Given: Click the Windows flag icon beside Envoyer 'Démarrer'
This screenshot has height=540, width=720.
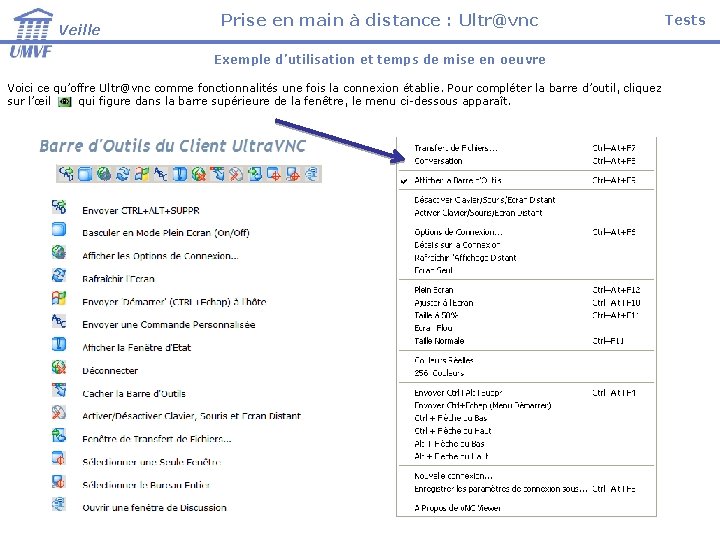Looking at the screenshot, I should pyautogui.click(x=59, y=298).
